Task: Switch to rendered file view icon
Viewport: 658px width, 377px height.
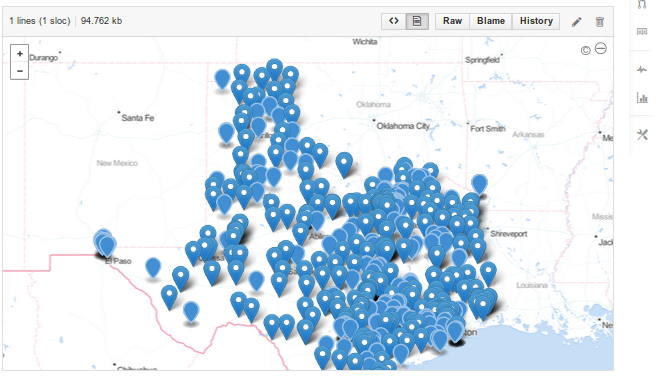Action: pos(417,21)
